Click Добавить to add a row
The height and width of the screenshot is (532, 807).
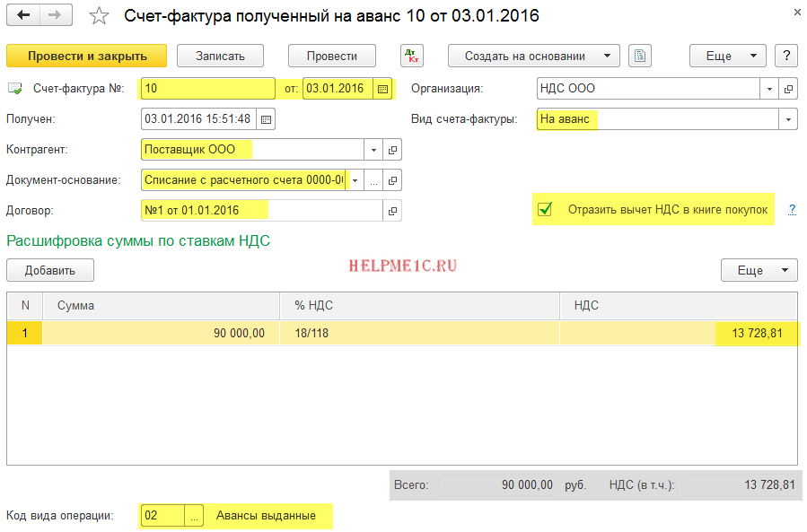click(50, 270)
